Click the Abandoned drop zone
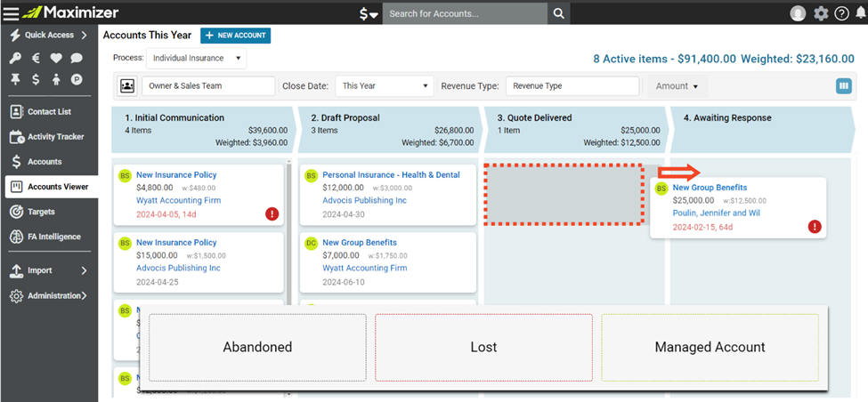 coord(257,347)
